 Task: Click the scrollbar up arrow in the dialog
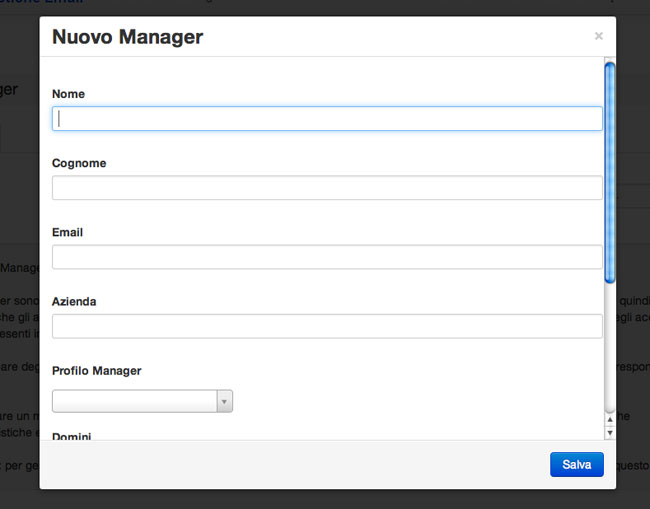tap(610, 422)
